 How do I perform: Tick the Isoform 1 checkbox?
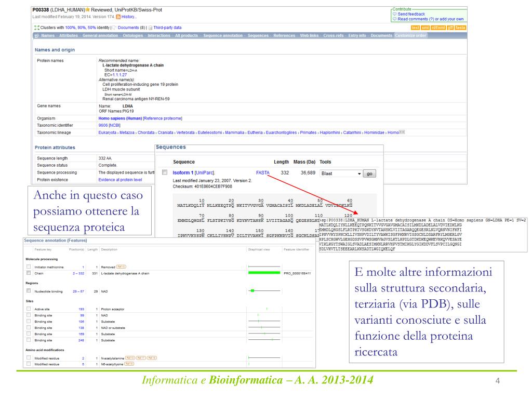165,172
